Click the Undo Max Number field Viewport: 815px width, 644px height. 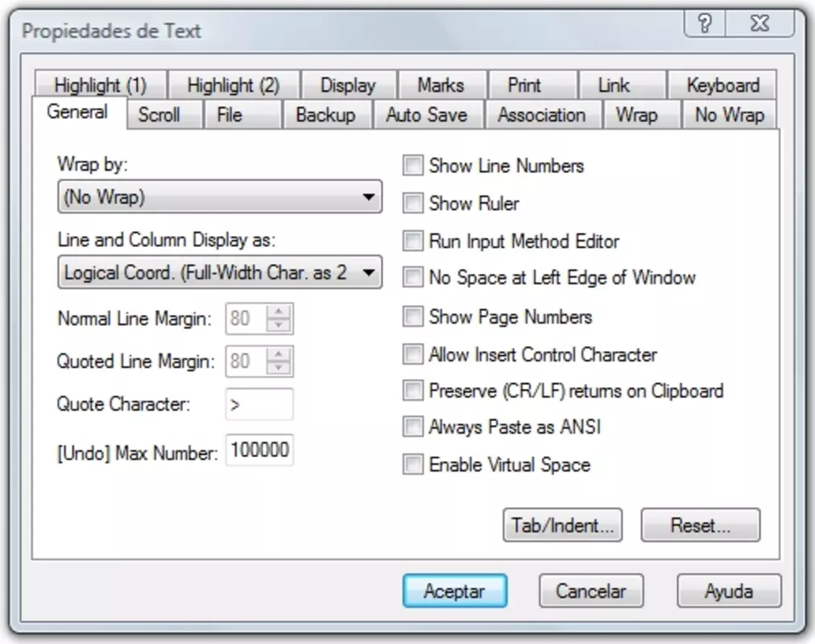coord(259,450)
